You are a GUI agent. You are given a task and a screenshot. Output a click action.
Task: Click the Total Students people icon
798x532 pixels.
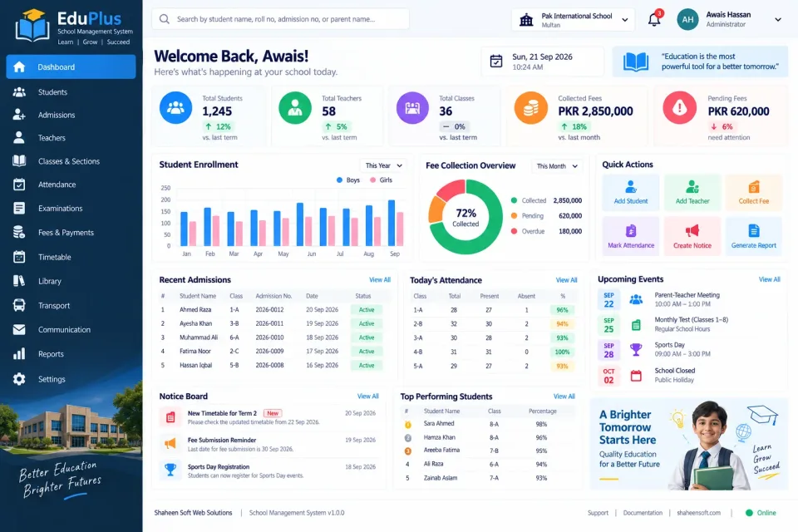point(175,108)
